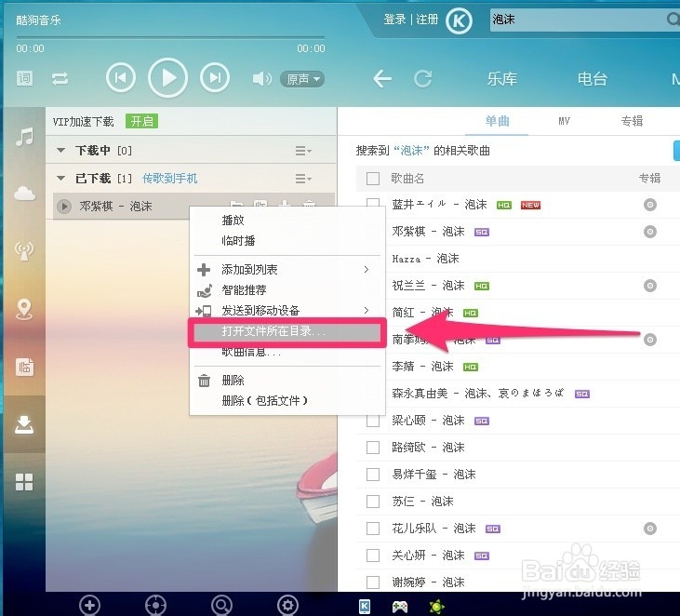Screen dimensions: 680x616
Task: Open the radio broadcast sidebar icon
Action: 24,250
